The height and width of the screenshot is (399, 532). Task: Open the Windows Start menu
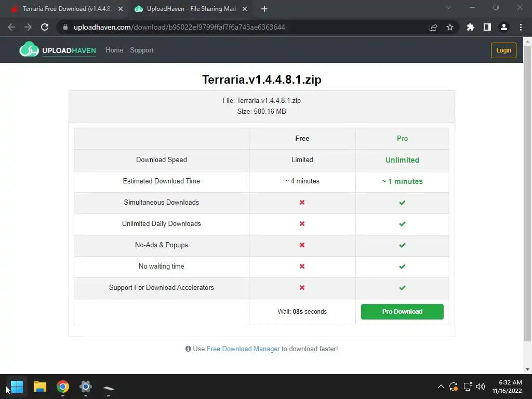point(17,387)
